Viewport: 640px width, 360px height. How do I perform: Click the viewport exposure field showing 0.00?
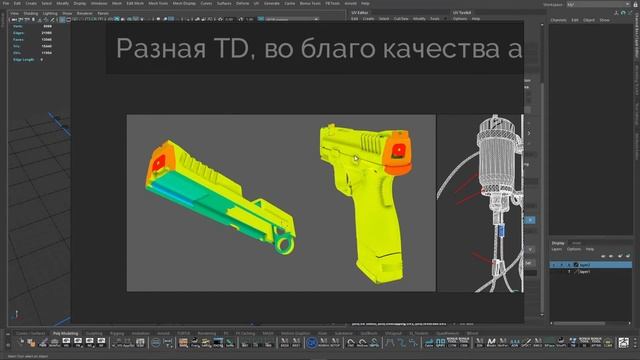(x=229, y=19)
